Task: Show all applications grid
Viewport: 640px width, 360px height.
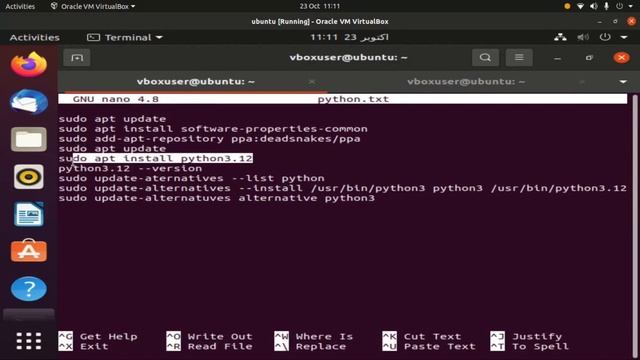Action: click(29, 341)
